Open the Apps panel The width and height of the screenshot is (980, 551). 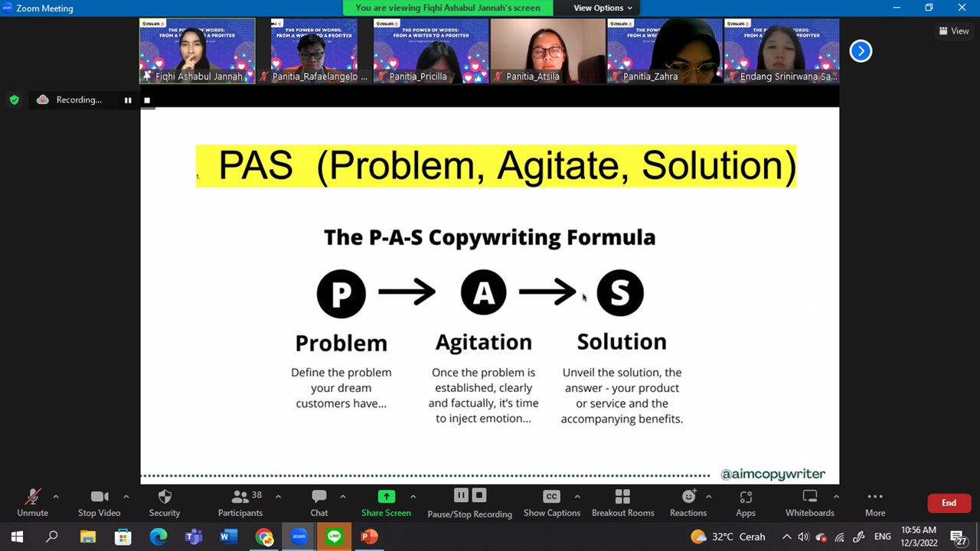[746, 502]
